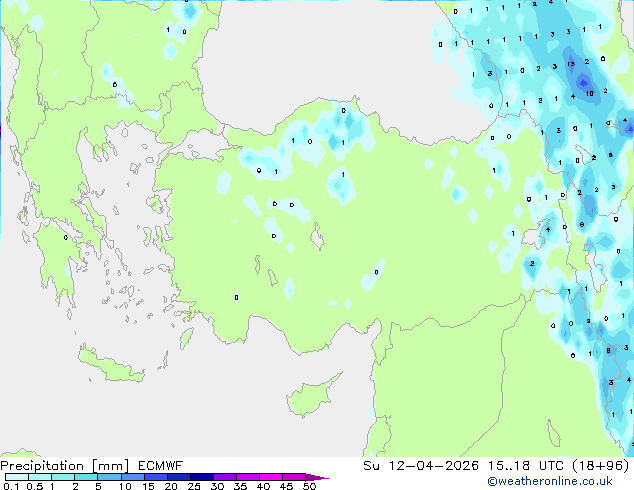
Task: Click the legend label '10'
Action: click(125, 486)
